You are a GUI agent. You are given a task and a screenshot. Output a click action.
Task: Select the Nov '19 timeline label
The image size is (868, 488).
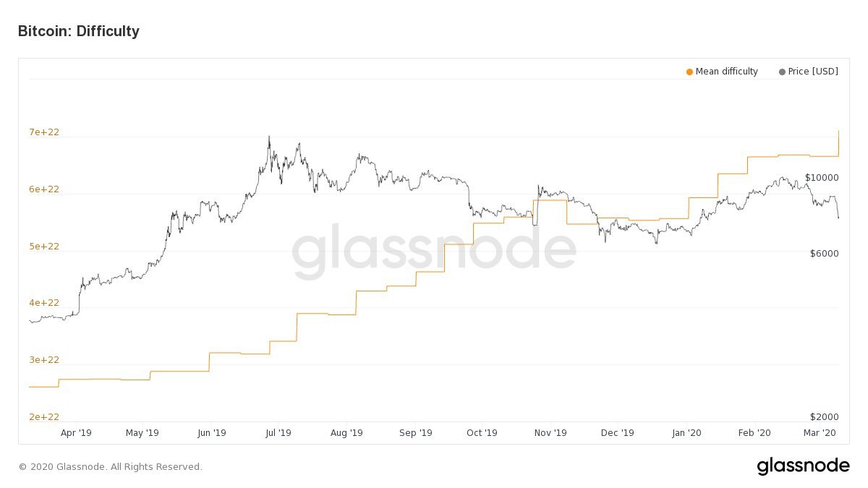[x=550, y=433]
